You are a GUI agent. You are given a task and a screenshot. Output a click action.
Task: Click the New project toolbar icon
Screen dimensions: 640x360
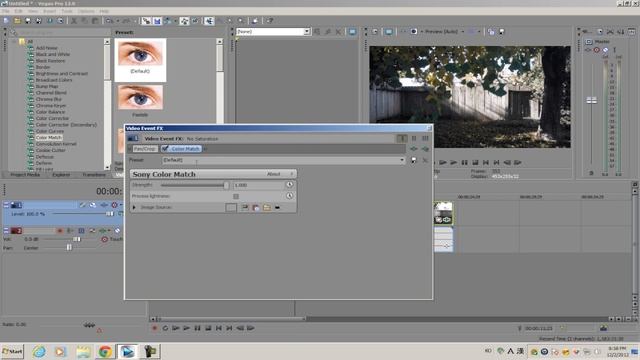(x=6, y=20)
